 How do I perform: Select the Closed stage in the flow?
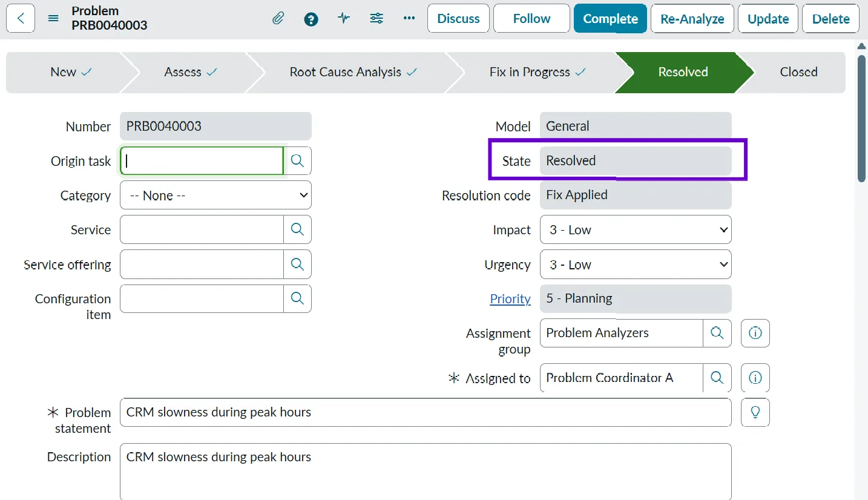[x=798, y=72]
